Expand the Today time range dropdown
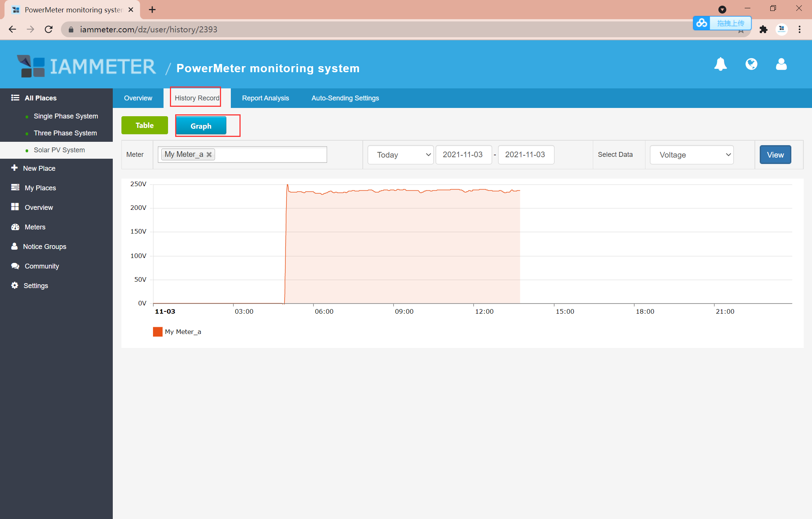This screenshot has width=812, height=519. click(400, 155)
